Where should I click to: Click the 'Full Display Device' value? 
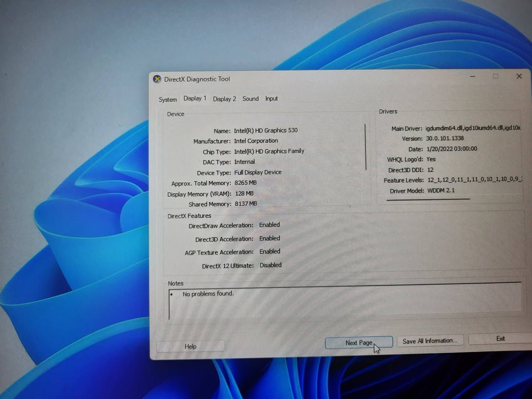point(258,172)
